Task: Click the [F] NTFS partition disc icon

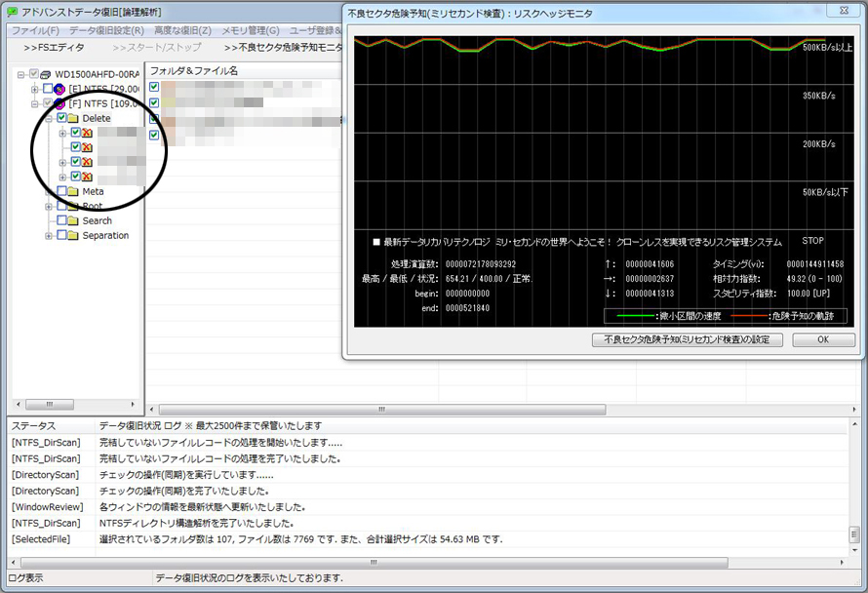Action: tap(59, 103)
